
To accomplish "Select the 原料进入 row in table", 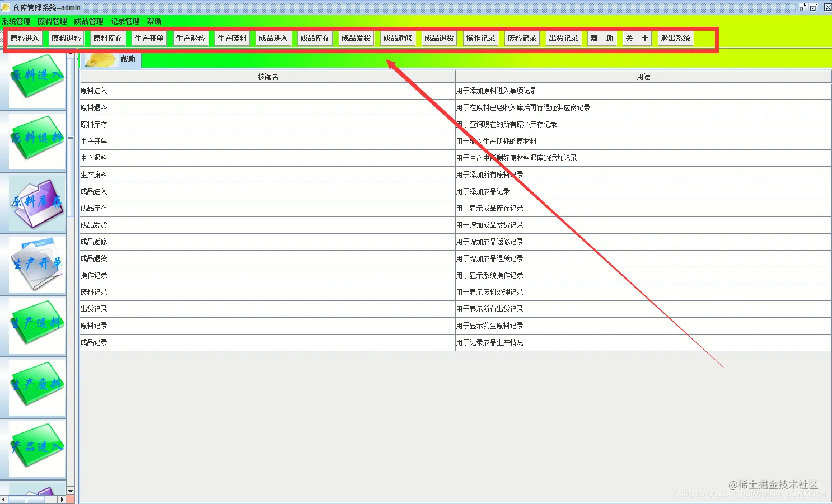I will (455, 91).
